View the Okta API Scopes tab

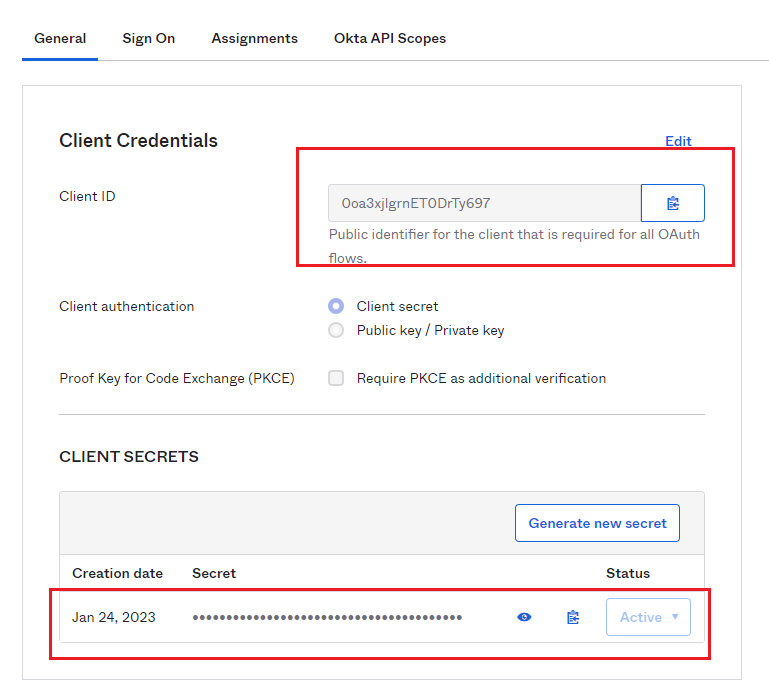tap(389, 38)
